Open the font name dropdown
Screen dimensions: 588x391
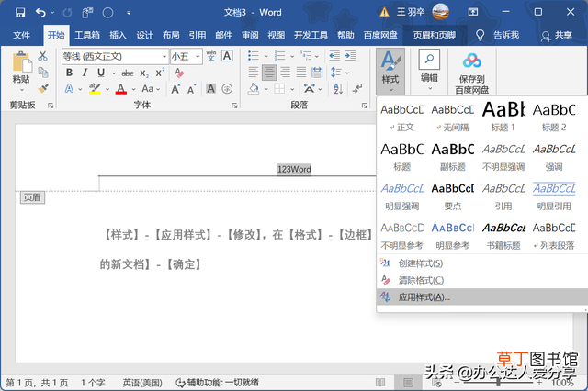pos(164,57)
